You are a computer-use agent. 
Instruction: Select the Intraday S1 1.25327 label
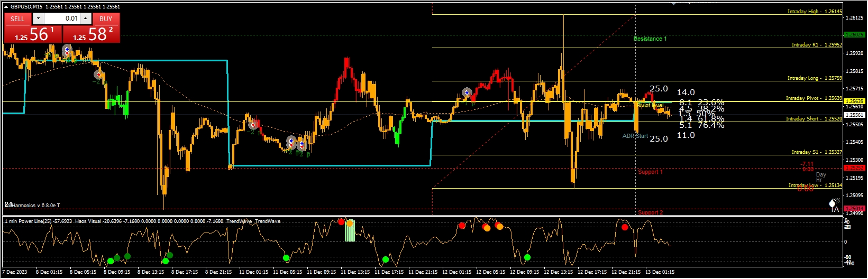(x=817, y=152)
